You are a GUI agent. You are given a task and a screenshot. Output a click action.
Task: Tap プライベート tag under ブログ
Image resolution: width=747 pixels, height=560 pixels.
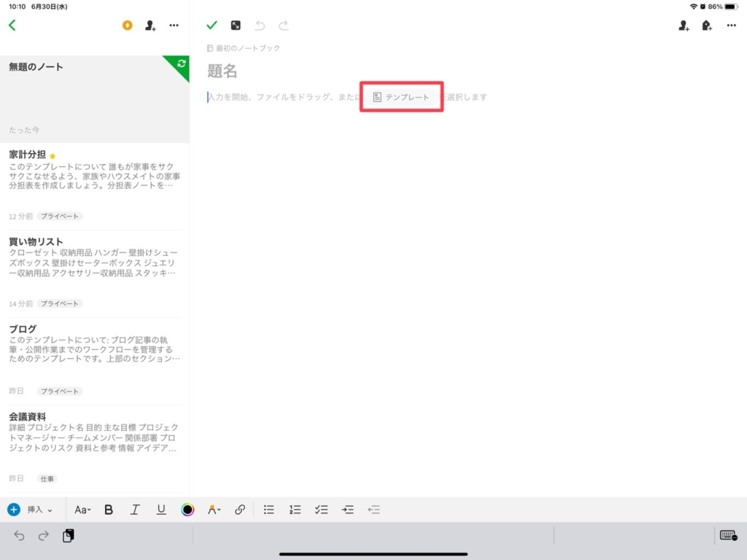click(60, 392)
